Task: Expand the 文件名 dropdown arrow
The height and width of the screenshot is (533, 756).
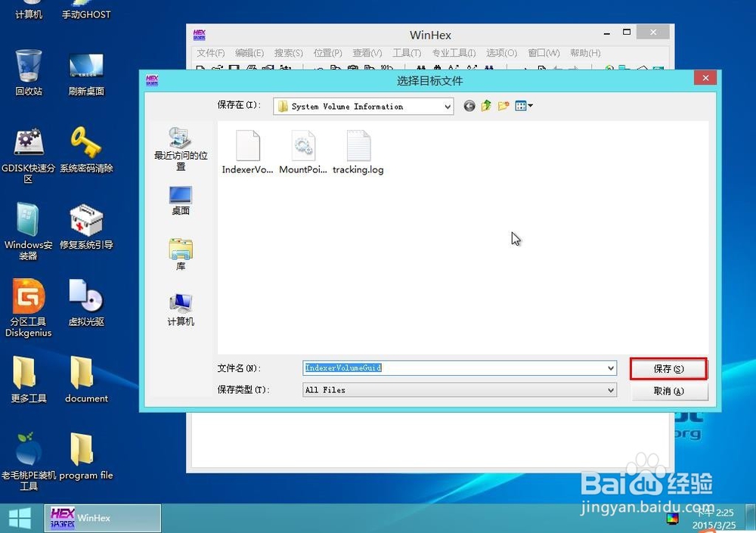Action: pyautogui.click(x=611, y=368)
